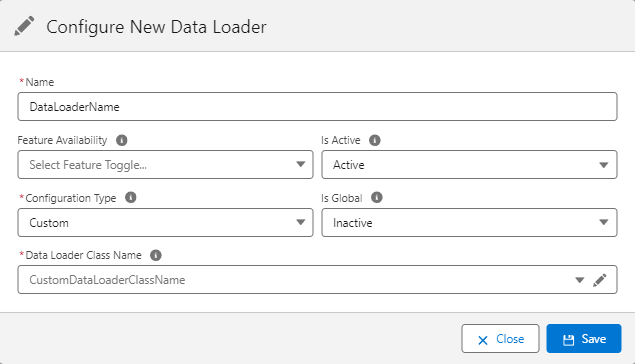The height and width of the screenshot is (364, 635).
Task: Open the Is Active dropdown showing Active
Action: click(x=469, y=164)
